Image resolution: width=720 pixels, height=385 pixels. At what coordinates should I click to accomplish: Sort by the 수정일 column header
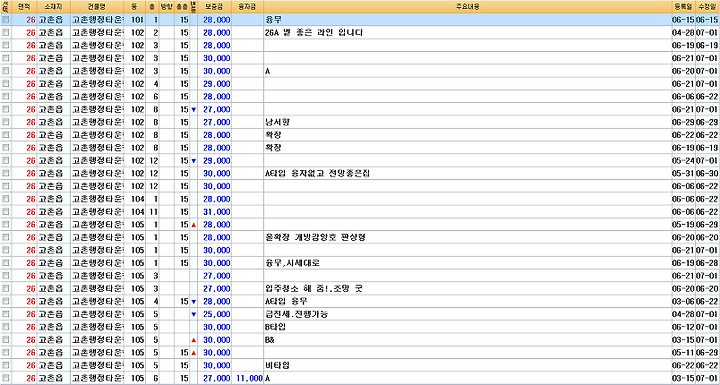pyautogui.click(x=708, y=7)
